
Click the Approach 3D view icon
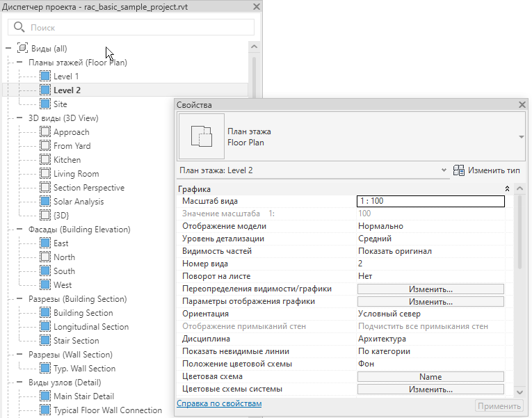45,131
